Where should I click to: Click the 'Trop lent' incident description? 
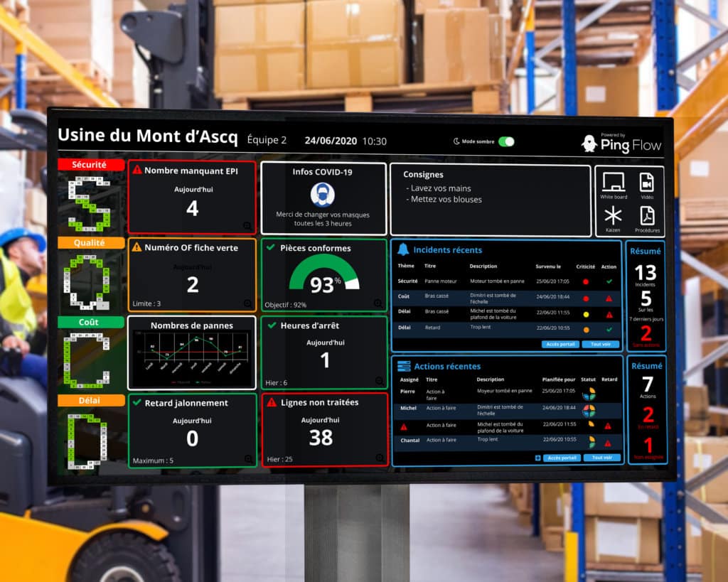(x=480, y=327)
